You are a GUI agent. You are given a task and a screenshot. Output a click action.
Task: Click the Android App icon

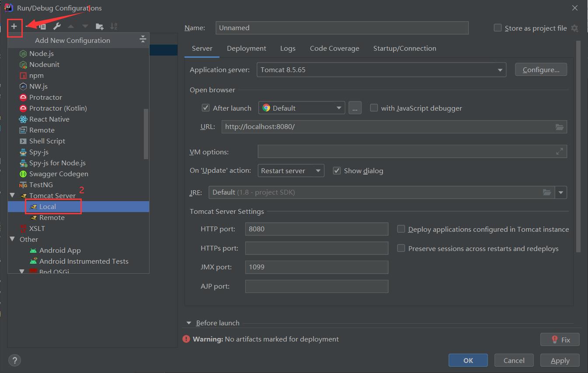[x=33, y=250]
